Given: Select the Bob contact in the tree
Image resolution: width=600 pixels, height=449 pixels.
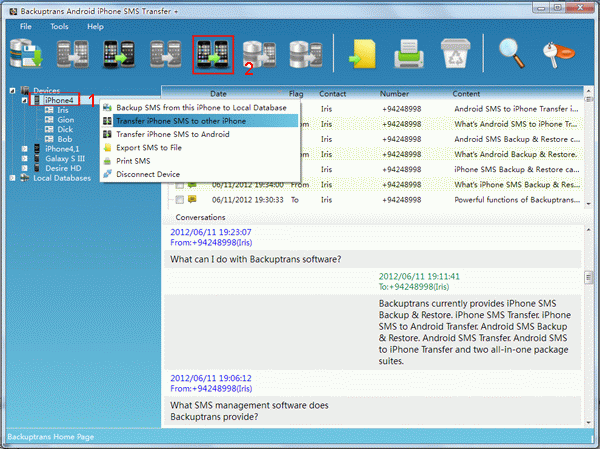Looking at the screenshot, I should tap(65, 139).
